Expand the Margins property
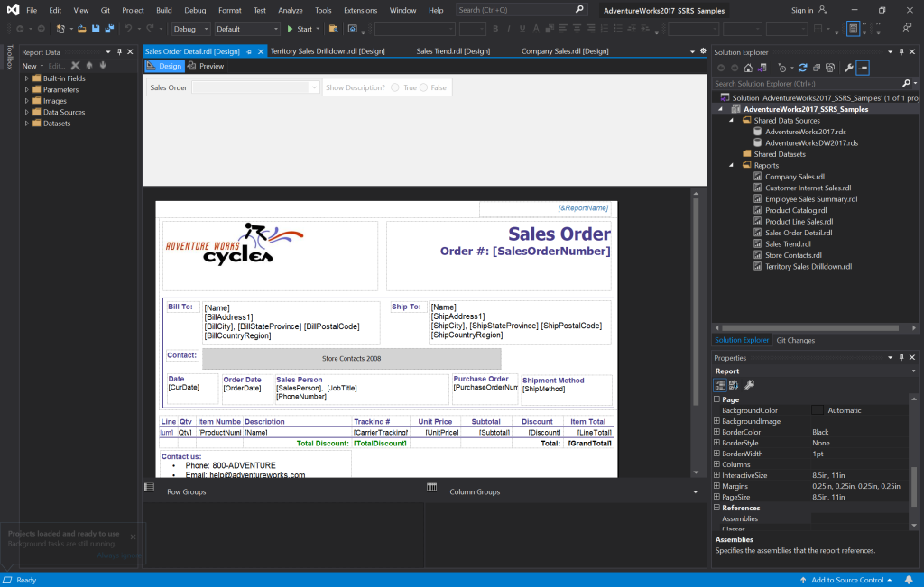The height and width of the screenshot is (587, 924). [716, 486]
